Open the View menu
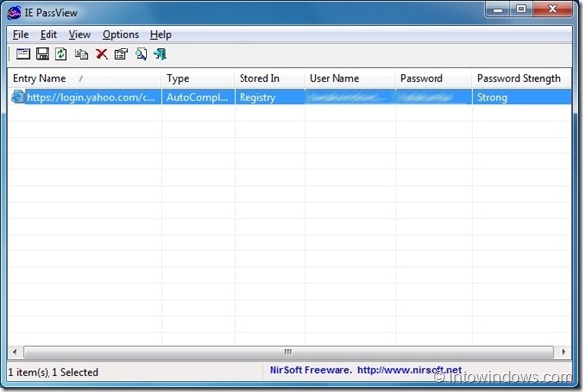The image size is (583, 392). pos(79,35)
